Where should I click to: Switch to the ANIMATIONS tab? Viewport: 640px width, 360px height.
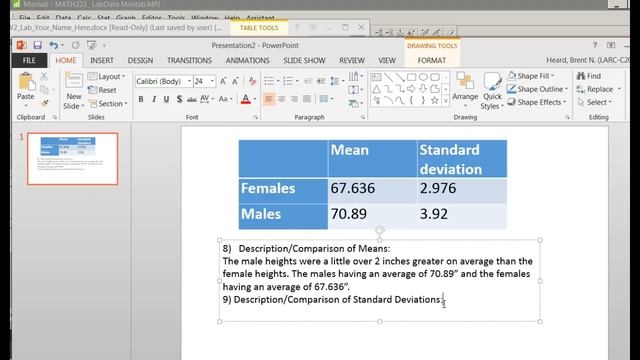[x=247, y=60]
